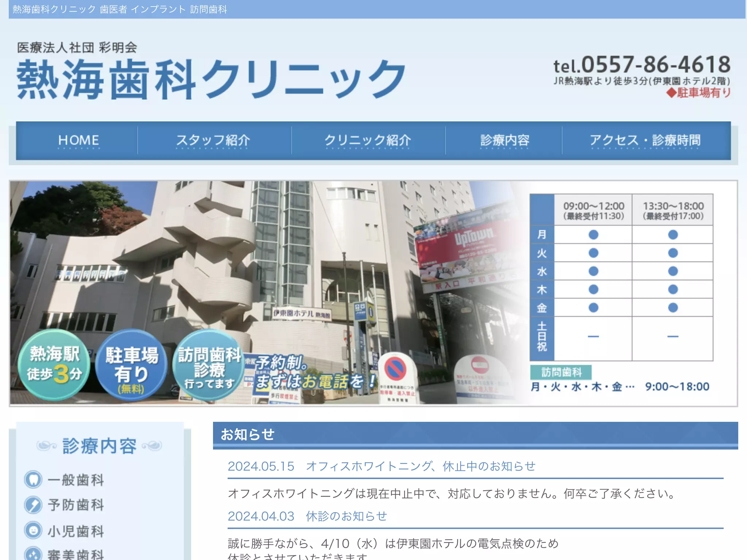
Task: Open the 小児歯科 sidebar link
Action: point(76,531)
